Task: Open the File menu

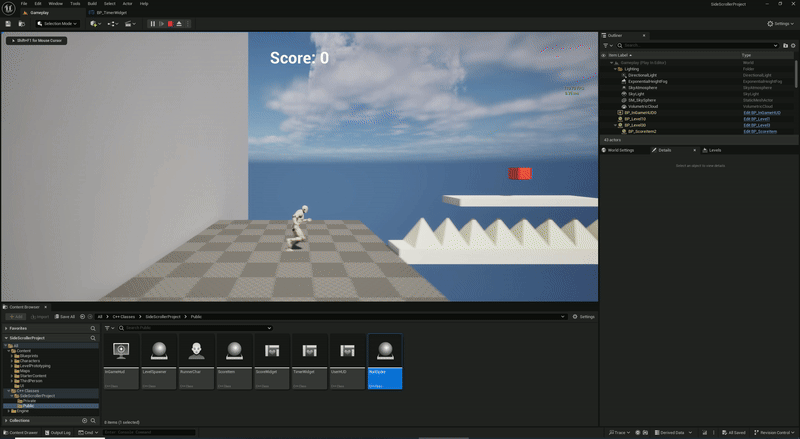Action: (24, 4)
